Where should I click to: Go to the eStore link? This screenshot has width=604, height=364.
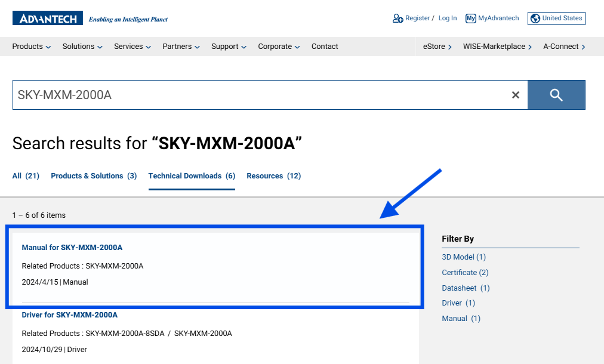437,47
